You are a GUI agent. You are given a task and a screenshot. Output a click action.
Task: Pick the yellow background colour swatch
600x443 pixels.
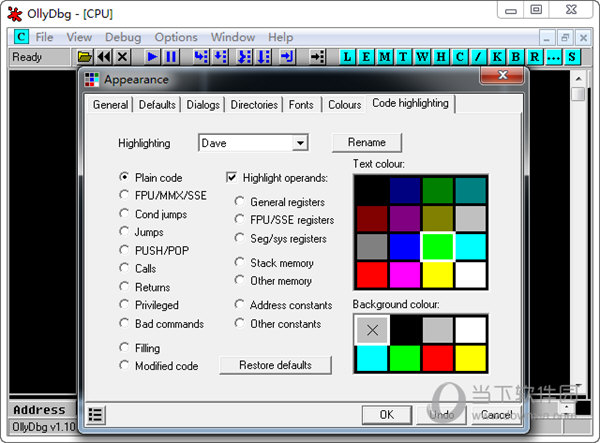pos(471,358)
